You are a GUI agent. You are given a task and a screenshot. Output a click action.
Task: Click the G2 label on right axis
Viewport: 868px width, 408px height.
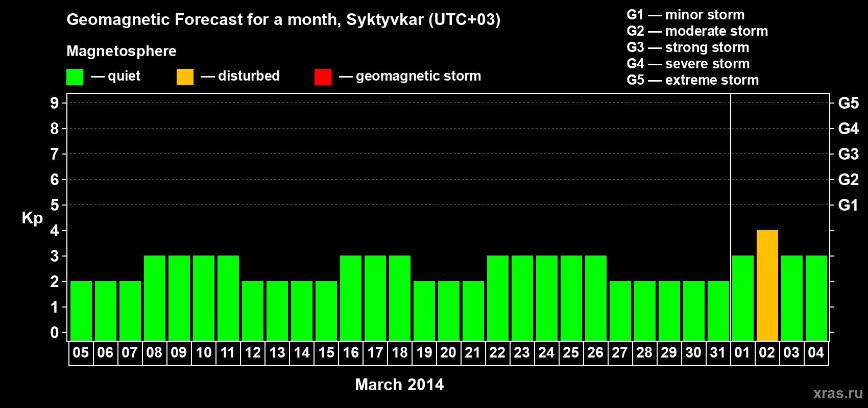point(849,180)
